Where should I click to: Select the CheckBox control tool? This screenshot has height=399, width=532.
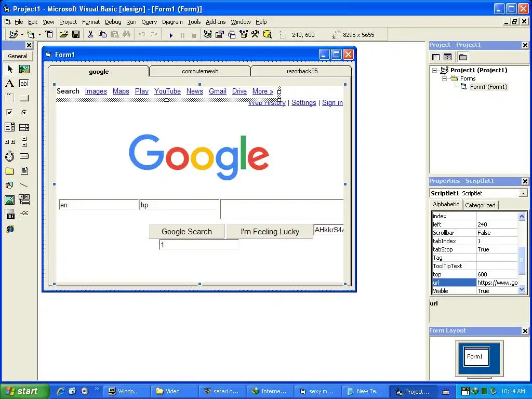pyautogui.click(x=10, y=112)
